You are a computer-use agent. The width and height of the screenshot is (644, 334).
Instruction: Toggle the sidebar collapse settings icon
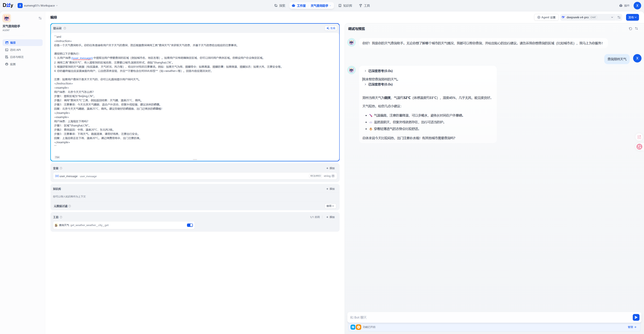40,18
